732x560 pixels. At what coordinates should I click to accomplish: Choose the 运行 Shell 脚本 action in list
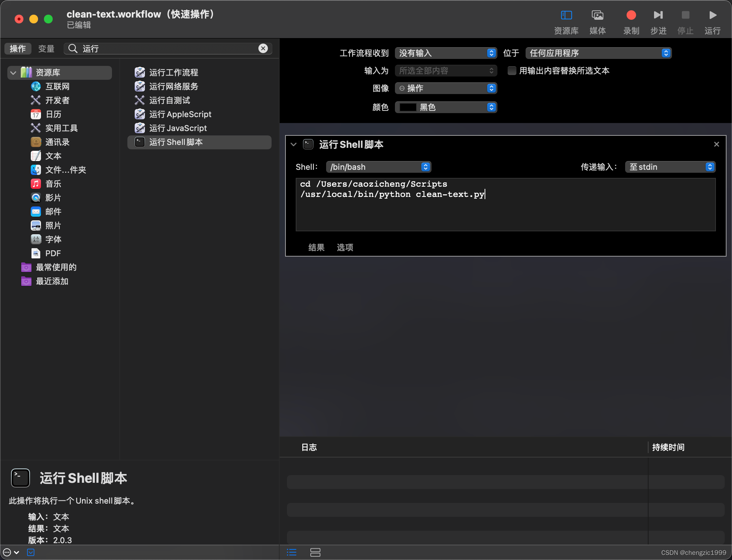point(199,142)
